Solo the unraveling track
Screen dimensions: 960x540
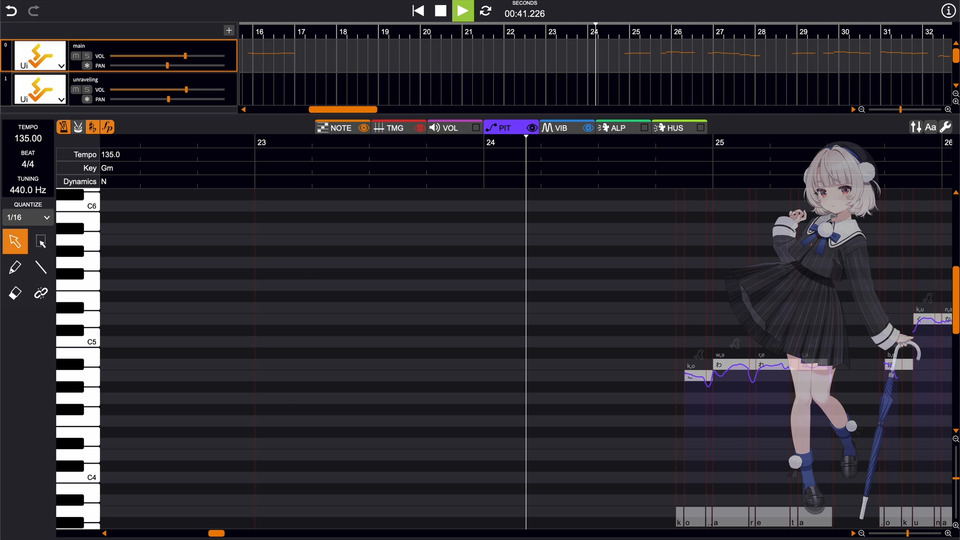click(x=86, y=89)
